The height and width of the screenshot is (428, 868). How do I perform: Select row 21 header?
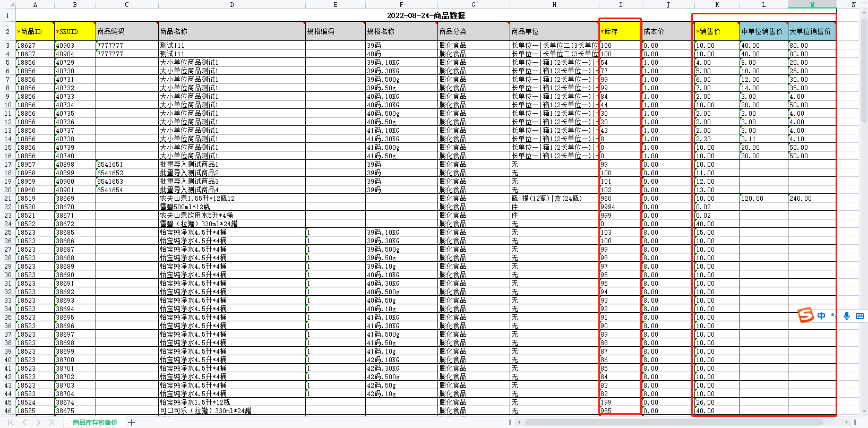[8, 198]
